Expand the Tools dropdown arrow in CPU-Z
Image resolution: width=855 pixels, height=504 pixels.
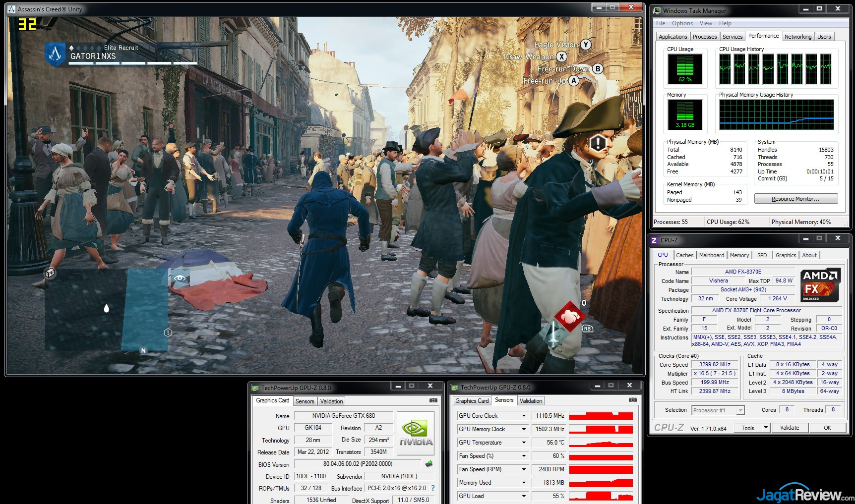click(766, 428)
